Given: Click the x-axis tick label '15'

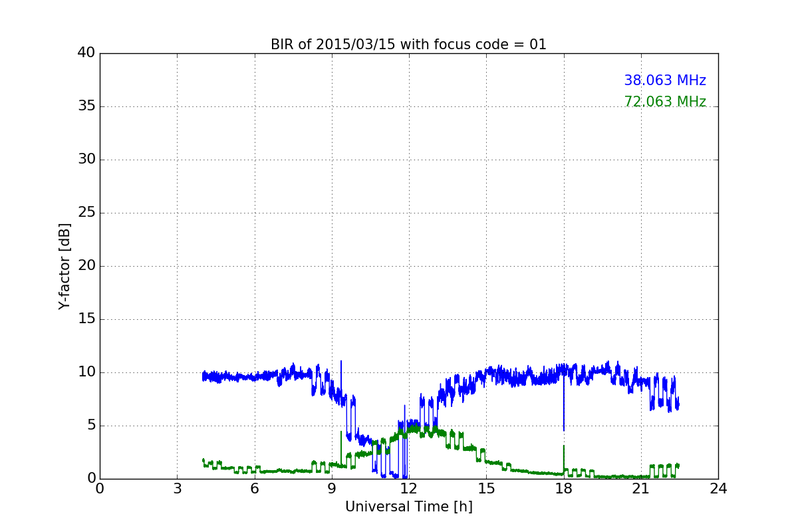Looking at the screenshot, I should click(486, 489).
